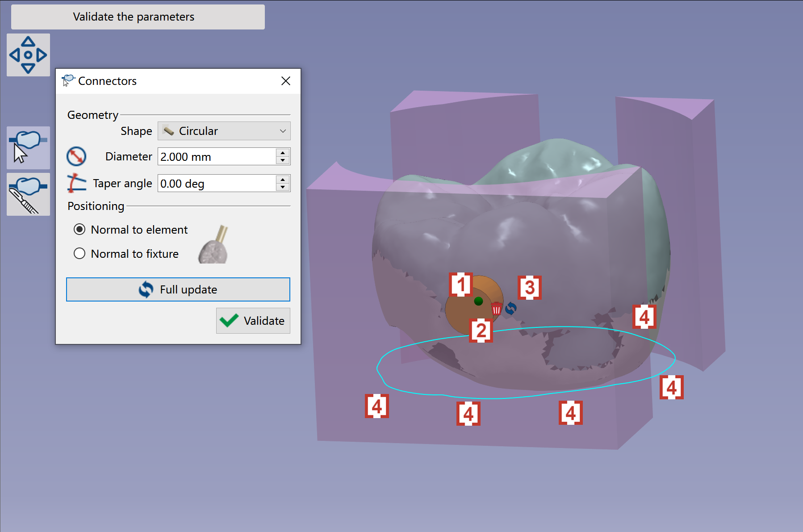The width and height of the screenshot is (803, 532).
Task: Select Normal to fixture radio button
Action: 79,254
